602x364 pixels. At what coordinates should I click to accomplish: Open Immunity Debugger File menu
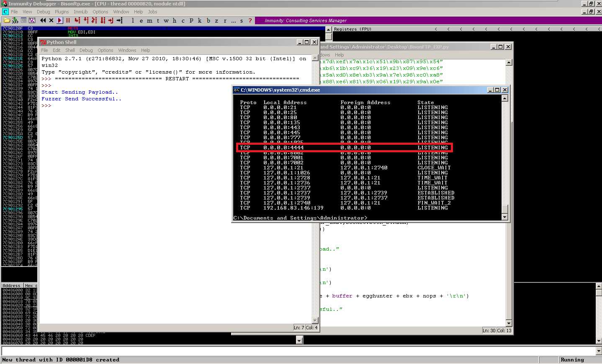pyautogui.click(x=14, y=12)
